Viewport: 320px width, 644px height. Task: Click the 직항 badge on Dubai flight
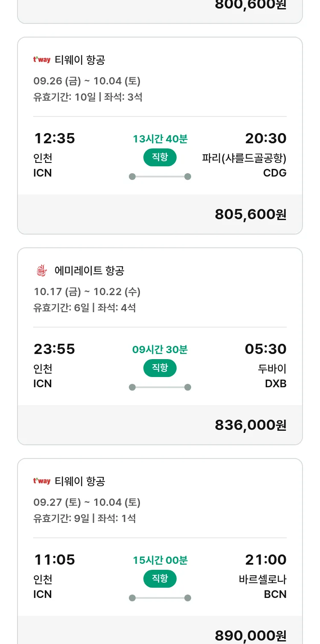pos(160,368)
